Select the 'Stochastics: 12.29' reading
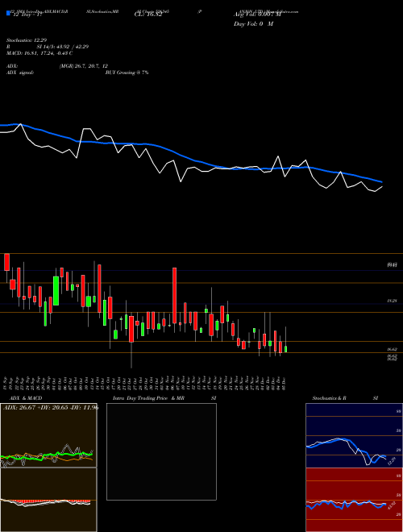This screenshot has width=403, height=532. coord(26,40)
